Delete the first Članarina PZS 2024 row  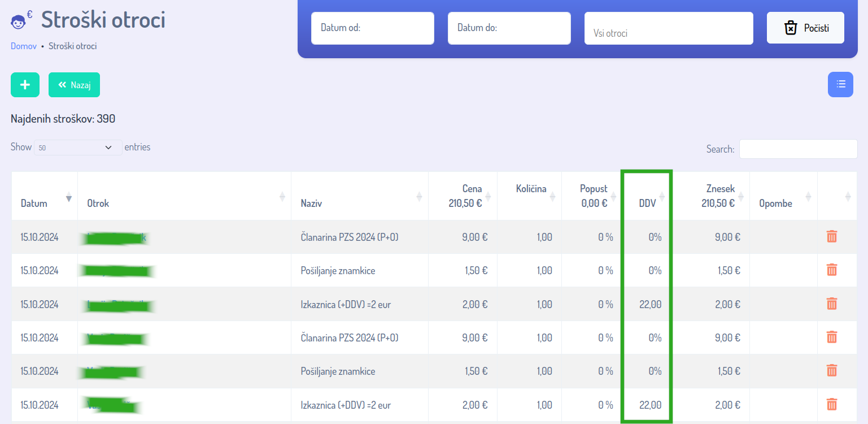831,237
